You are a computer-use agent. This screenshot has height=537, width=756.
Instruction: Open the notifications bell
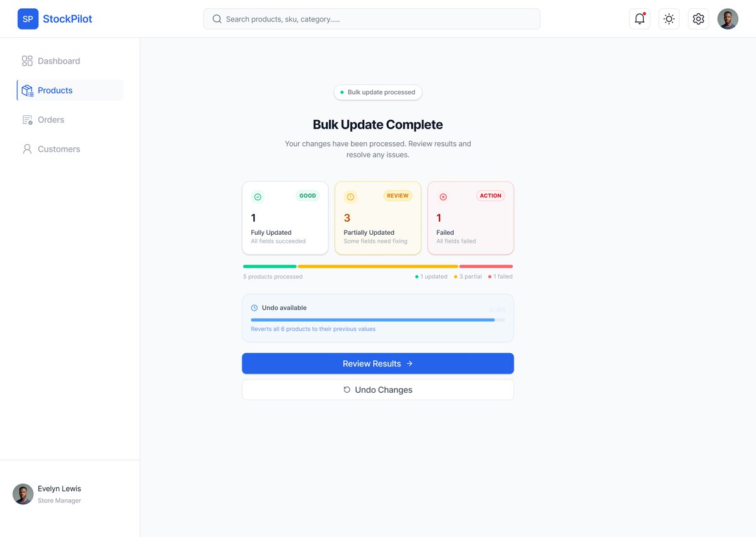pyautogui.click(x=639, y=19)
